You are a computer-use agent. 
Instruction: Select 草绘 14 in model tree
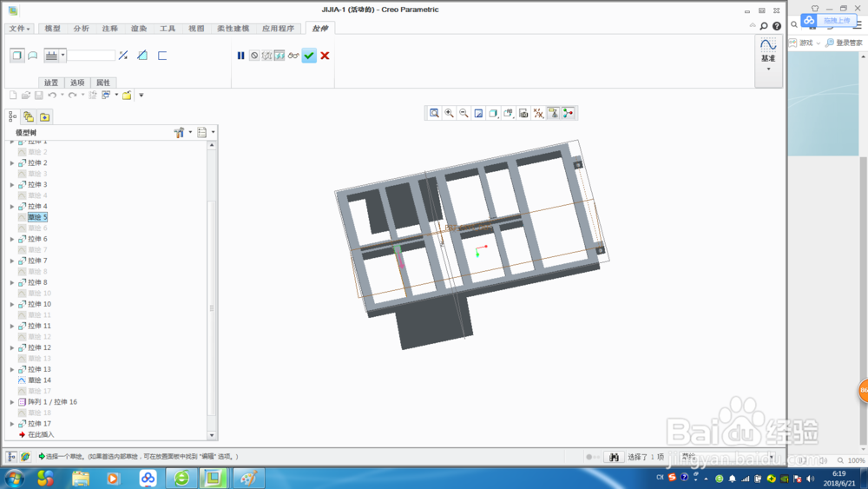[x=39, y=380]
